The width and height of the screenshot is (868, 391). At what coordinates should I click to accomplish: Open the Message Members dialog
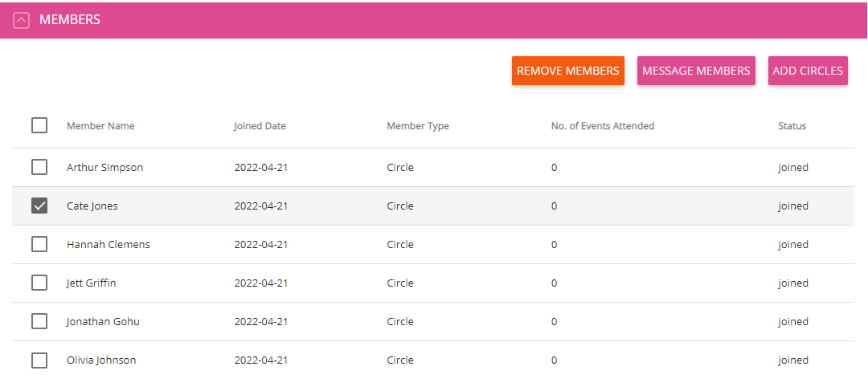click(696, 71)
